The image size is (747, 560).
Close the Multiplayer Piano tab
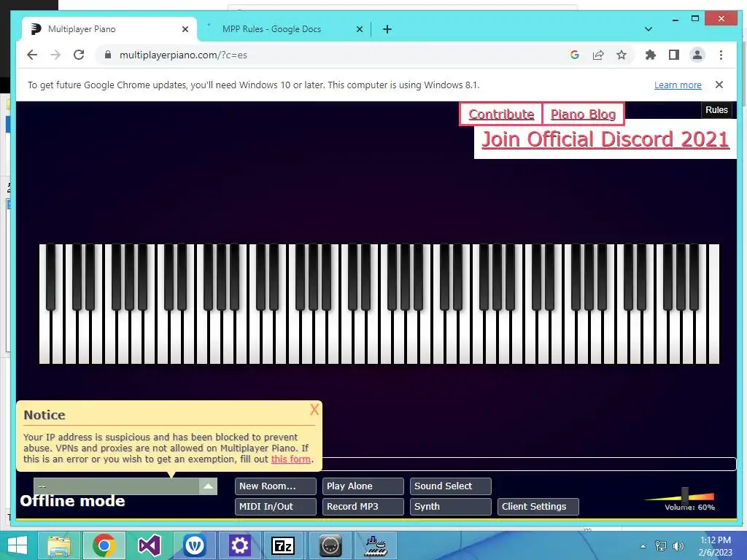tap(185, 29)
